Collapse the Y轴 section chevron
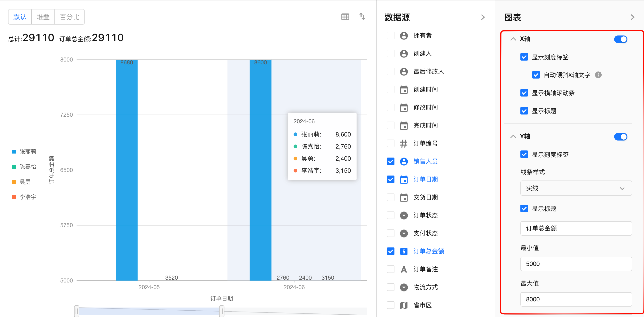The image size is (644, 317). [513, 136]
